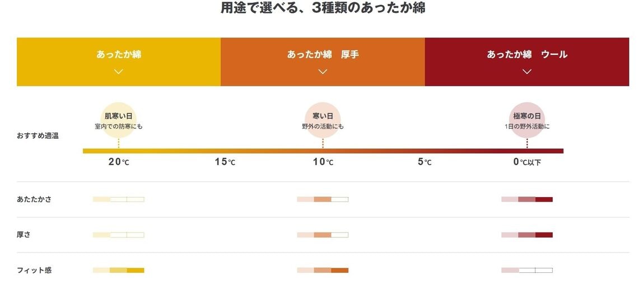This screenshot has width=644, height=284.
Task: Click the yellow フィット感 level bar
Action: click(x=118, y=270)
